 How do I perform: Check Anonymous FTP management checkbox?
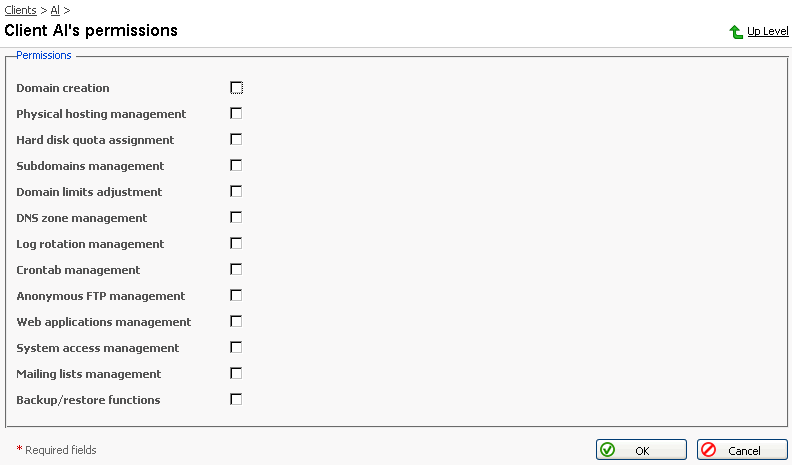click(237, 296)
